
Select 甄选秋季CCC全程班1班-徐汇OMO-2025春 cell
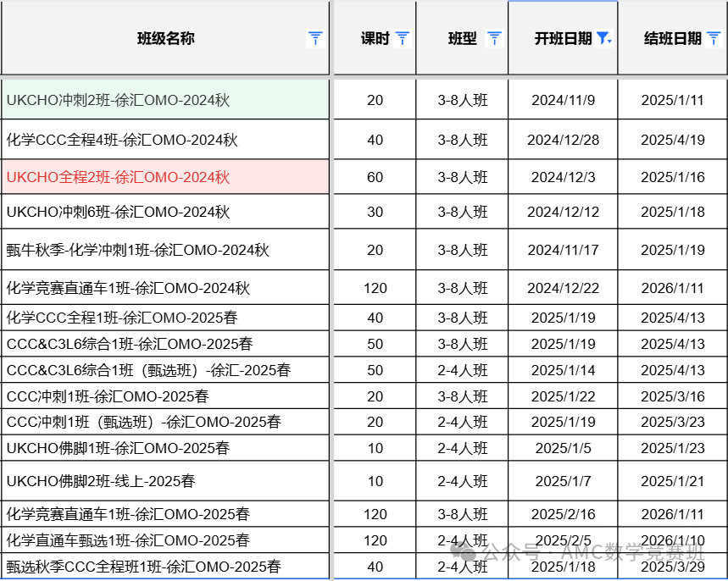pos(165,567)
